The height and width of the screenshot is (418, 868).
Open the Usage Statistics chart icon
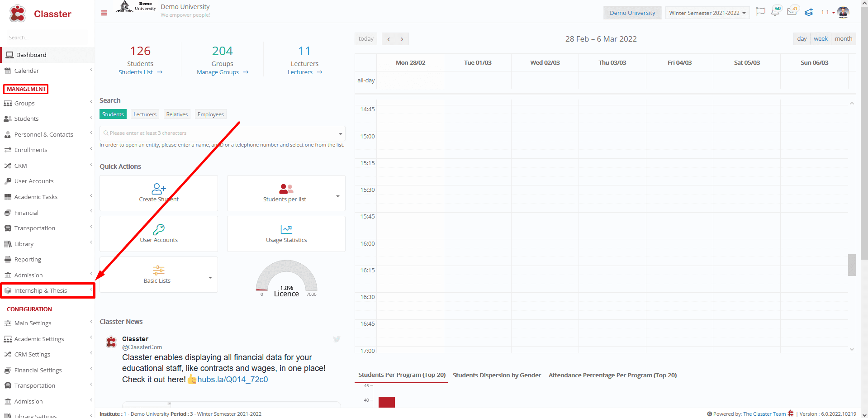286,229
